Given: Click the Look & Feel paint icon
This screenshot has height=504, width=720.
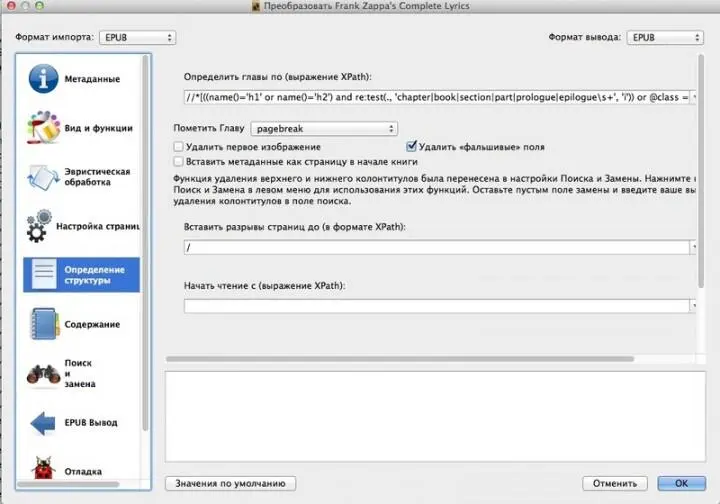Looking at the screenshot, I should point(43,128).
